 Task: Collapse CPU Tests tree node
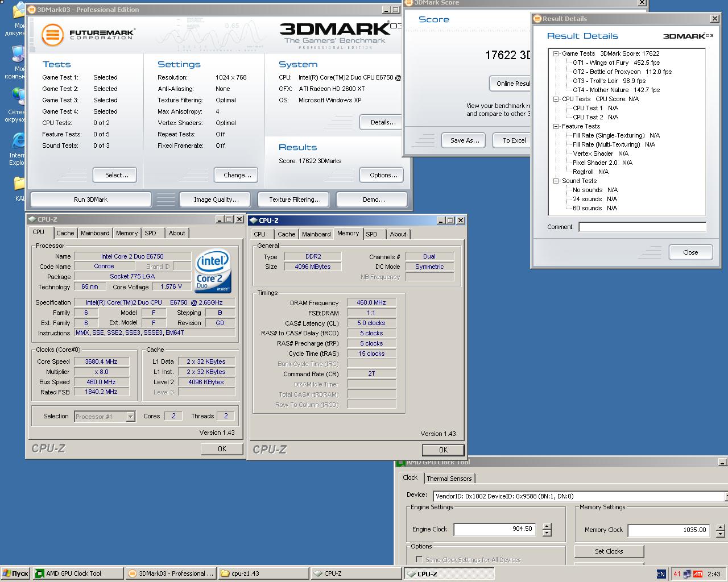coord(556,99)
